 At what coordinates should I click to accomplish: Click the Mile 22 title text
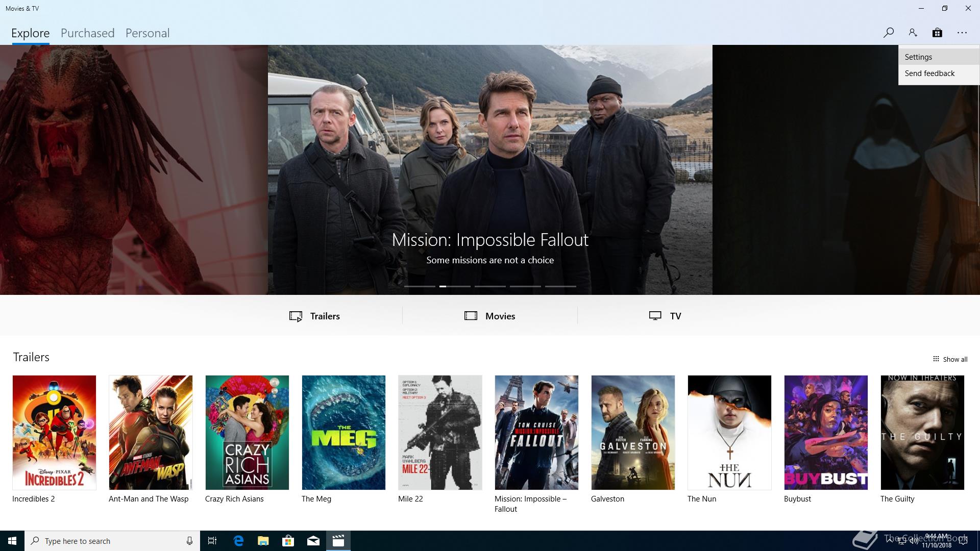pyautogui.click(x=410, y=499)
